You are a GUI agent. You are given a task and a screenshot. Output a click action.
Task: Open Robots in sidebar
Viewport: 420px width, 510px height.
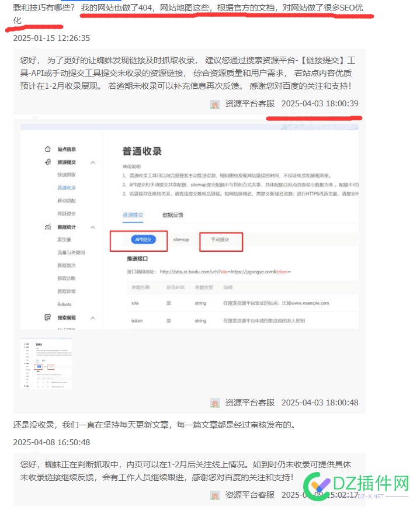click(64, 304)
